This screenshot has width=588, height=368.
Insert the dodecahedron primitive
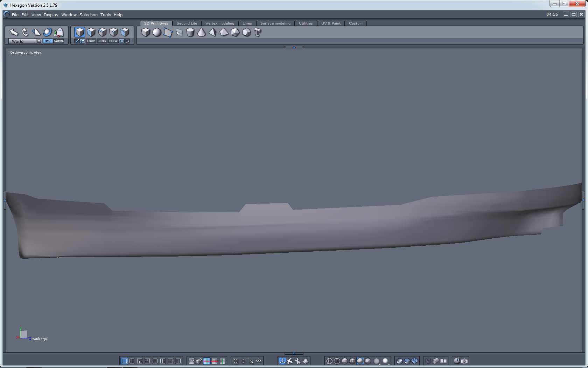pos(246,32)
